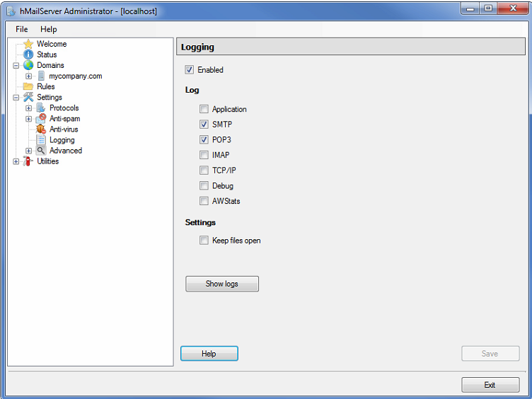Click the Logging document icon
Screen dimensions: 532x399
coord(41,140)
